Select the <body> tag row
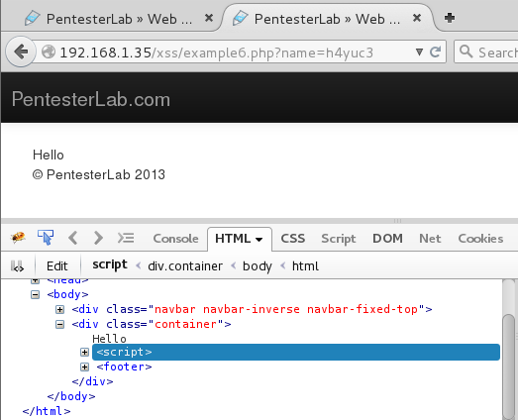The width and height of the screenshot is (518, 420). tap(67, 294)
